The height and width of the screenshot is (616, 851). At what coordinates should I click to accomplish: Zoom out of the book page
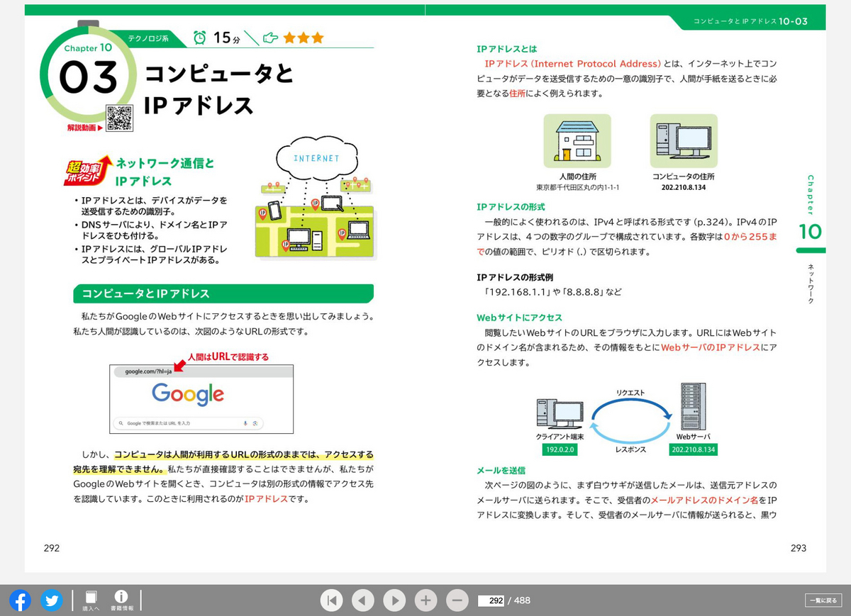pos(457,600)
